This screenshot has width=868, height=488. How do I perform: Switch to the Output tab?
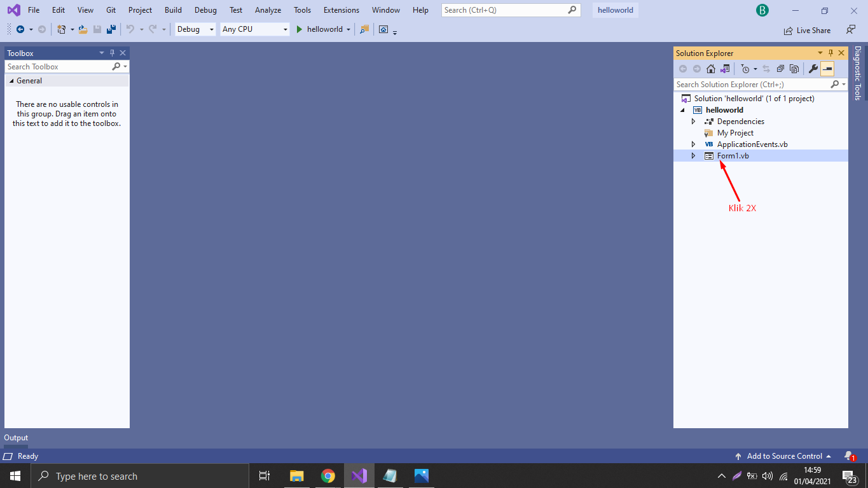[x=15, y=438]
